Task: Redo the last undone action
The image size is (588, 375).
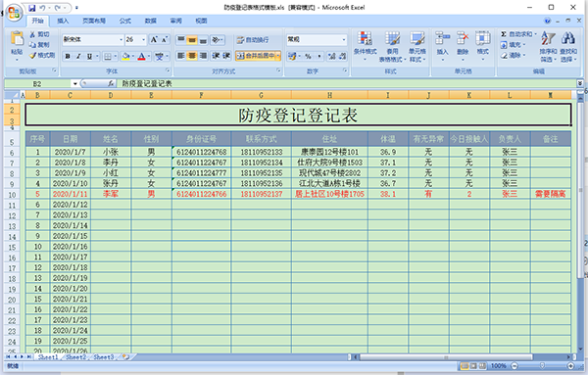Action: (58, 8)
